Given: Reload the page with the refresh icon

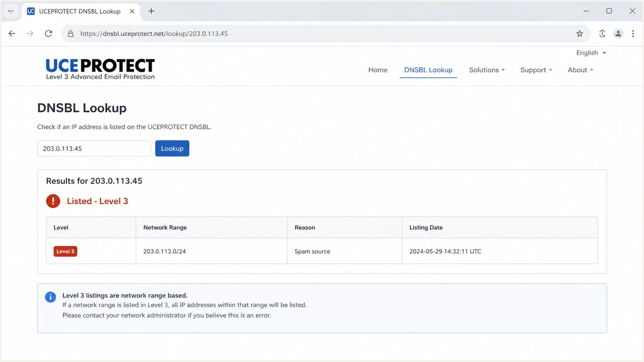Looking at the screenshot, I should 49,33.
